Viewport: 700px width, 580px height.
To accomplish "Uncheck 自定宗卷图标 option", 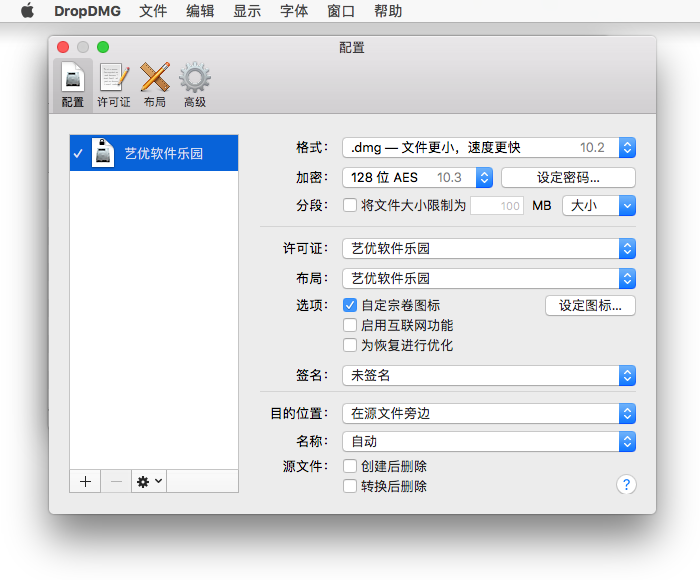I will (x=350, y=305).
